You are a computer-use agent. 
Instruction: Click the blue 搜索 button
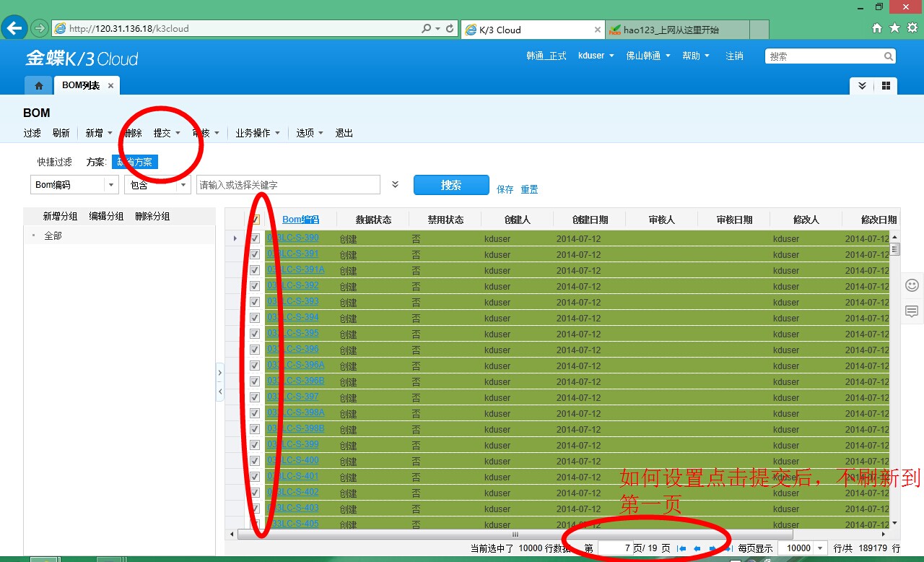451,185
